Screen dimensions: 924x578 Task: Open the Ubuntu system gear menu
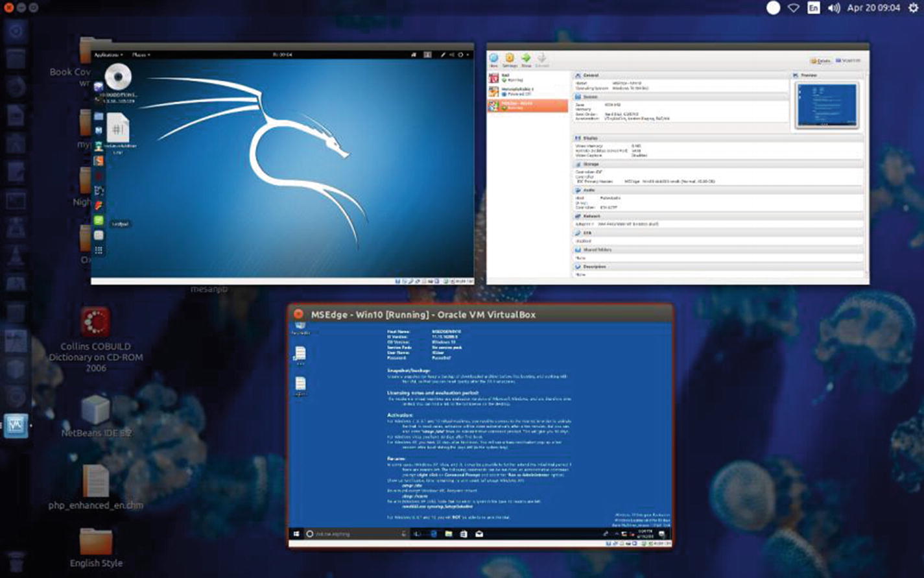pyautogui.click(x=913, y=8)
